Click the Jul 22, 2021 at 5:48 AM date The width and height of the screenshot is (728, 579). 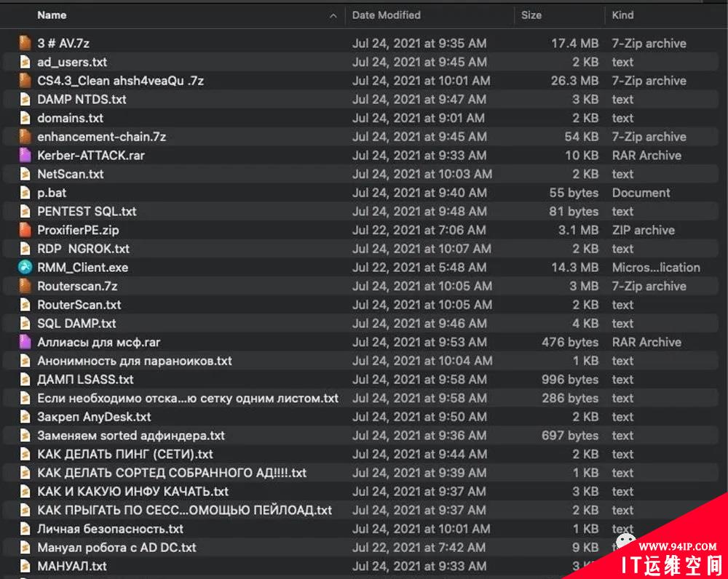pyautogui.click(x=419, y=267)
